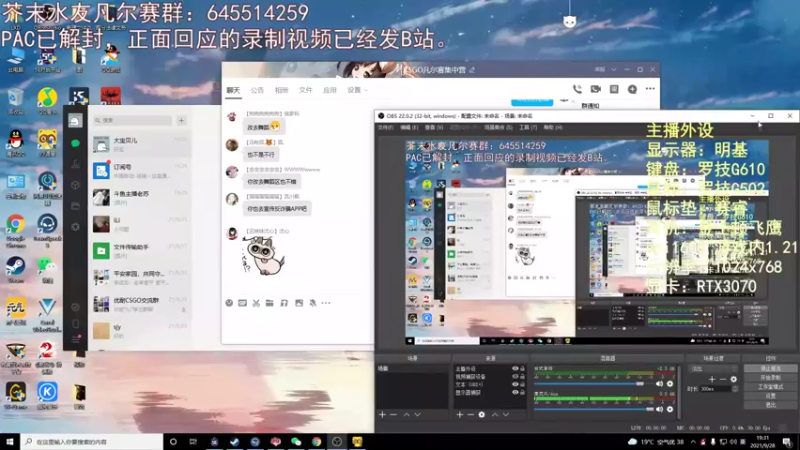The image size is (800, 450).
Task: Show hidden system tray icons chevron
Action: click(x=693, y=442)
